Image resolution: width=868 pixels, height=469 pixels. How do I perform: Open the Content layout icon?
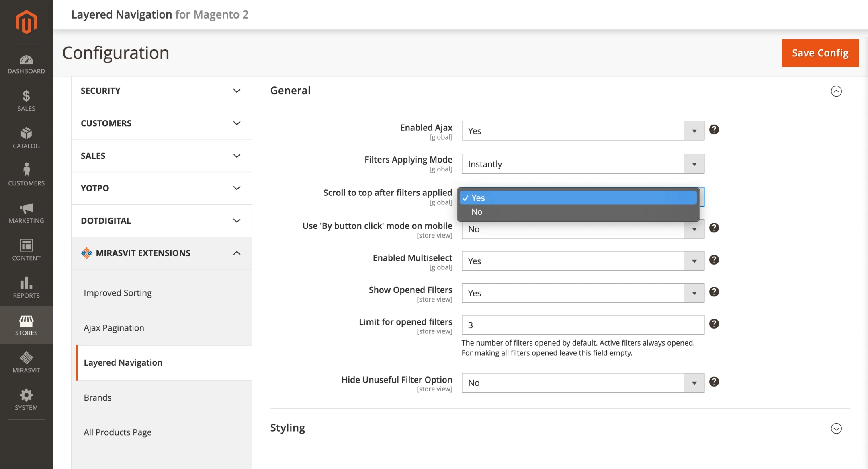[x=26, y=250]
